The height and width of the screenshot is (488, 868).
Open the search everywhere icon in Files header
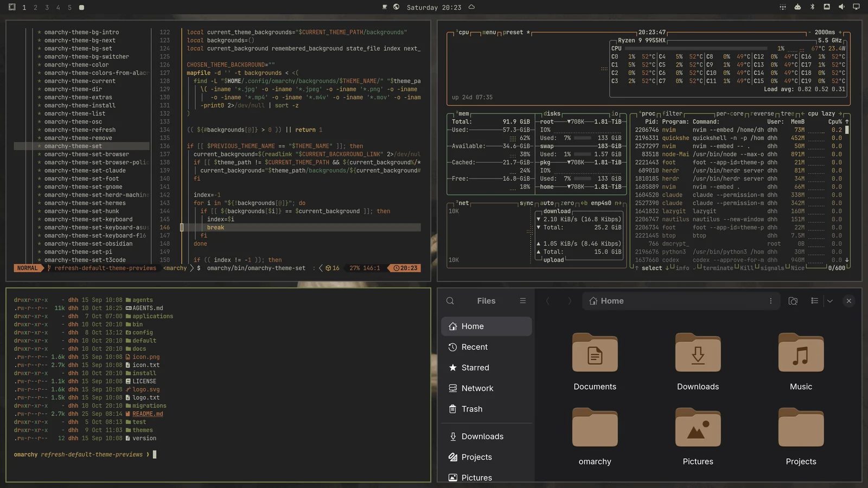click(x=793, y=301)
